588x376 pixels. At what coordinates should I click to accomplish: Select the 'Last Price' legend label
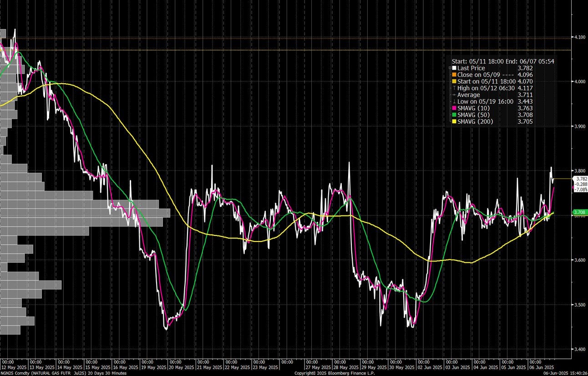point(471,68)
